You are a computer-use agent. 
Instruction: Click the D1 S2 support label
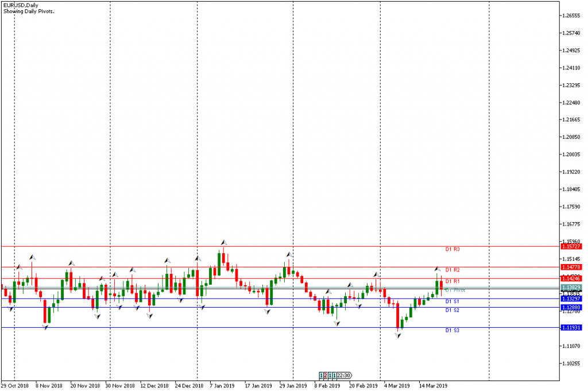(452, 311)
